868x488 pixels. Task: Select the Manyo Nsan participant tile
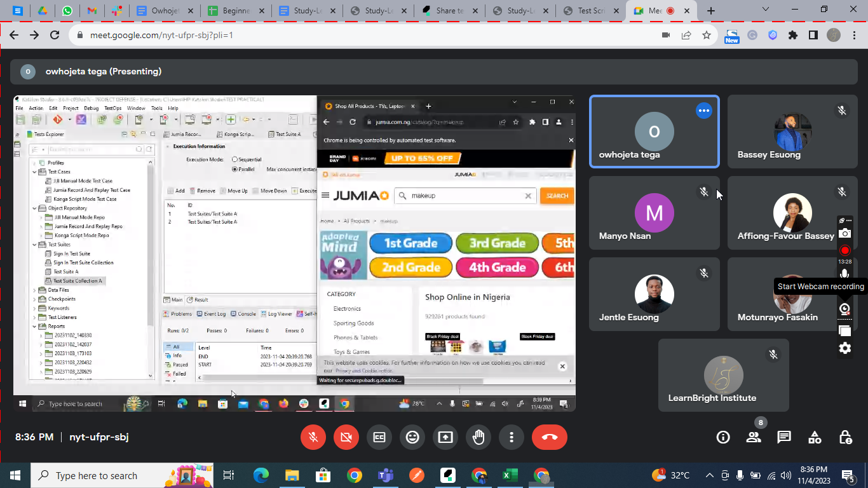click(654, 213)
